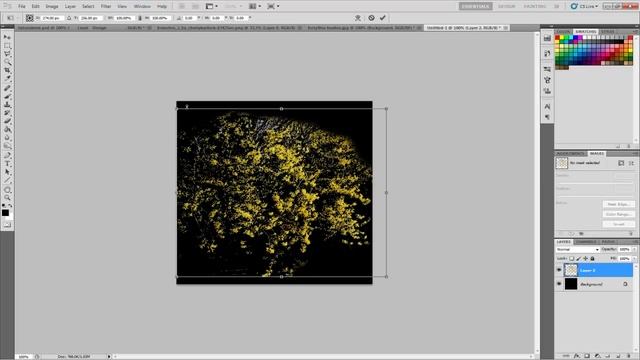The image size is (640, 360).
Task: Click the Invert button in Masks
Action: pyautogui.click(x=618, y=224)
